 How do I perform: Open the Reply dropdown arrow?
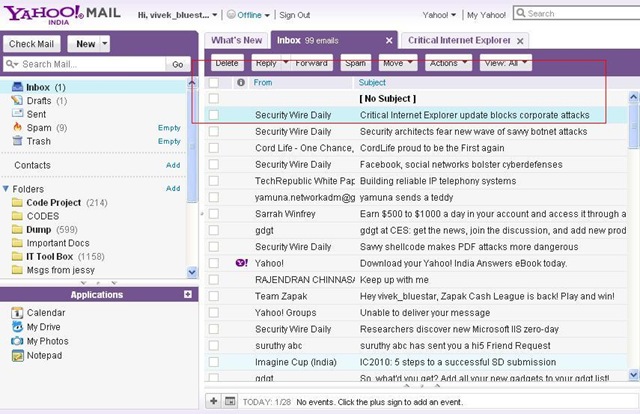coord(286,63)
